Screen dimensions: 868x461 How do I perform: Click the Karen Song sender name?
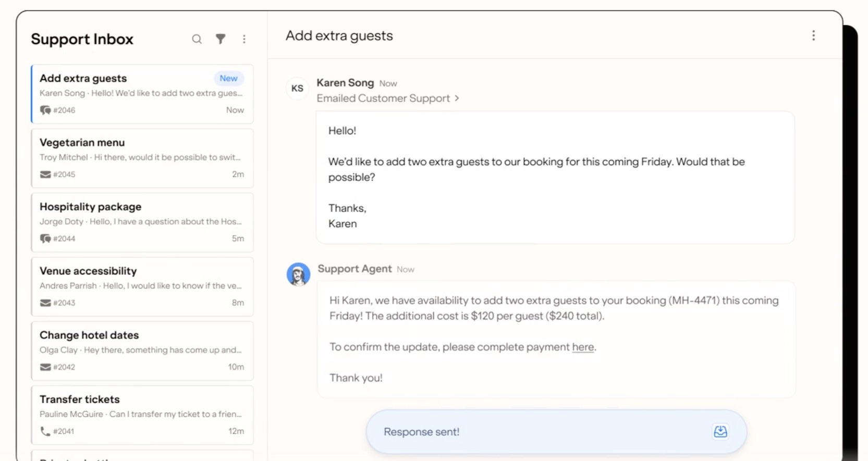(x=345, y=83)
